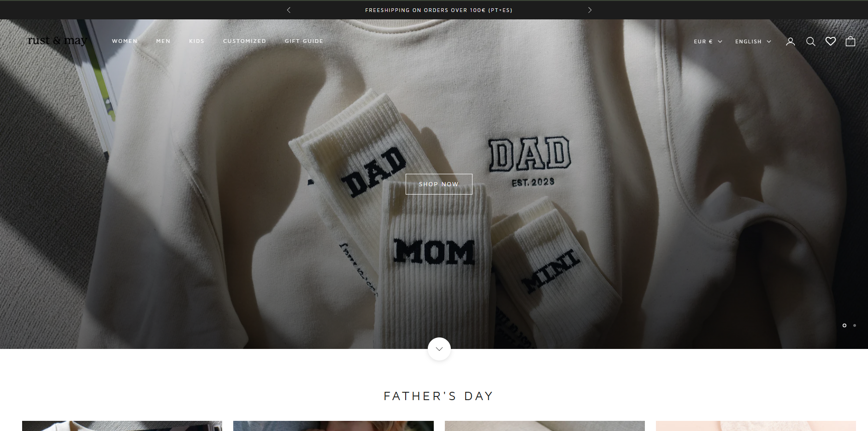The height and width of the screenshot is (431, 868).
Task: Open the wishlist heart icon
Action: (x=830, y=41)
